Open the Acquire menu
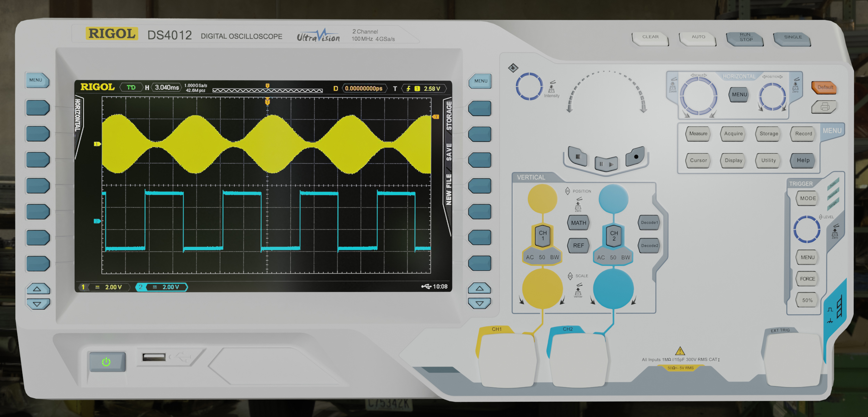The image size is (868, 417). [733, 134]
